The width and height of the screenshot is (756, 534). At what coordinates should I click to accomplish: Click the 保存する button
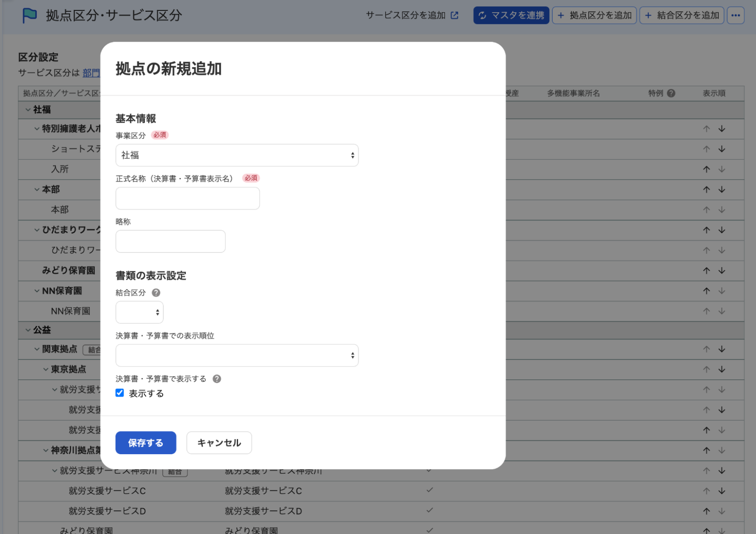click(x=146, y=443)
